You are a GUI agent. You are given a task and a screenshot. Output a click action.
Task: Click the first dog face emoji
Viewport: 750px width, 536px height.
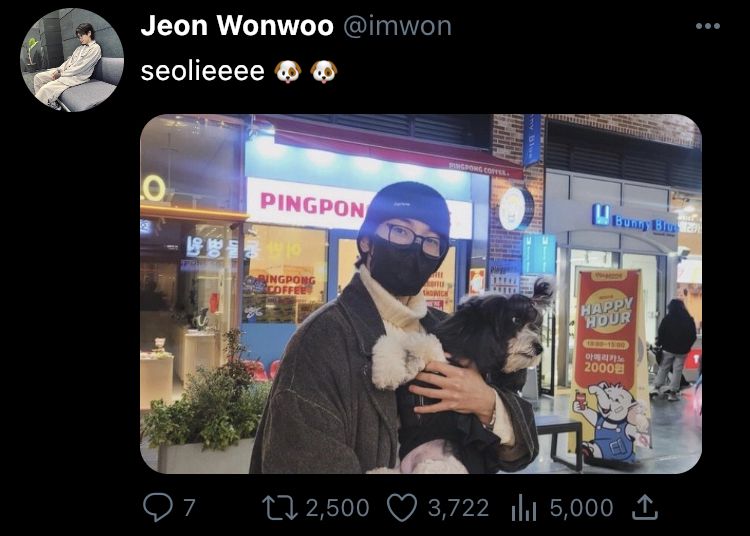[288, 72]
